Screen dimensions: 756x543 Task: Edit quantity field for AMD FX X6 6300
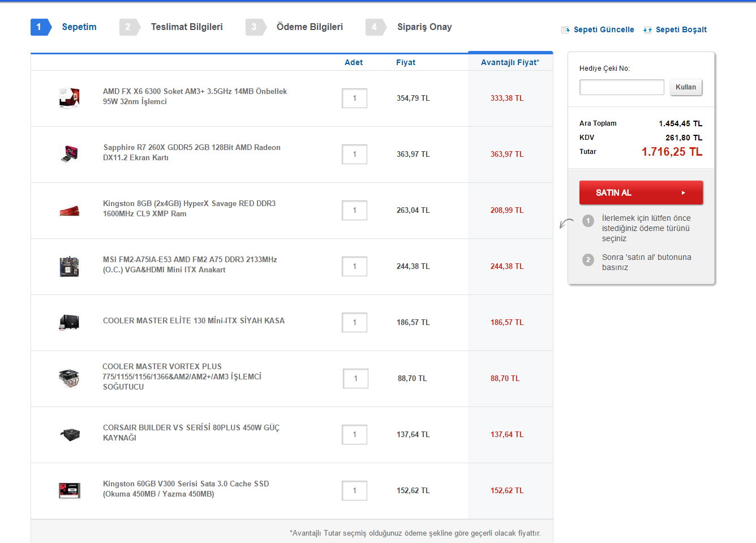coord(355,99)
